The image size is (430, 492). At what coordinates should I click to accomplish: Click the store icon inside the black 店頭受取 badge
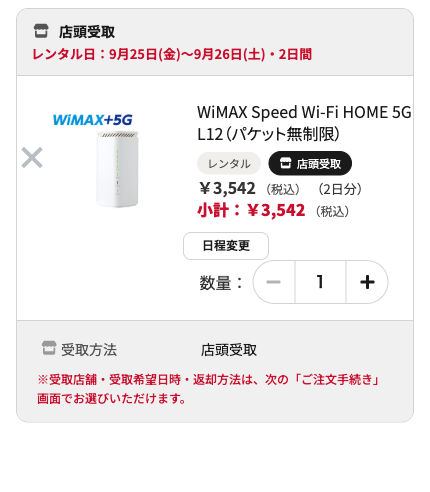(285, 163)
